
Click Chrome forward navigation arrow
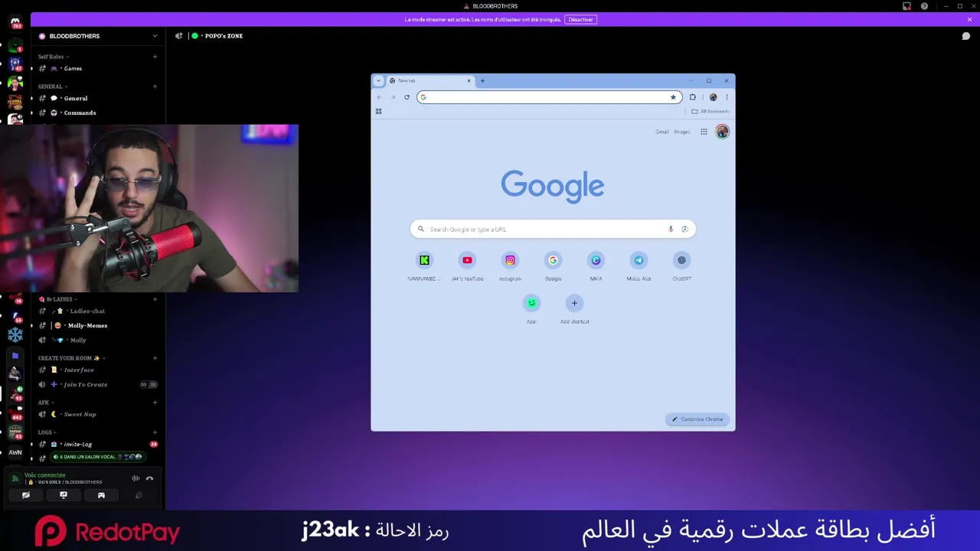point(393,97)
